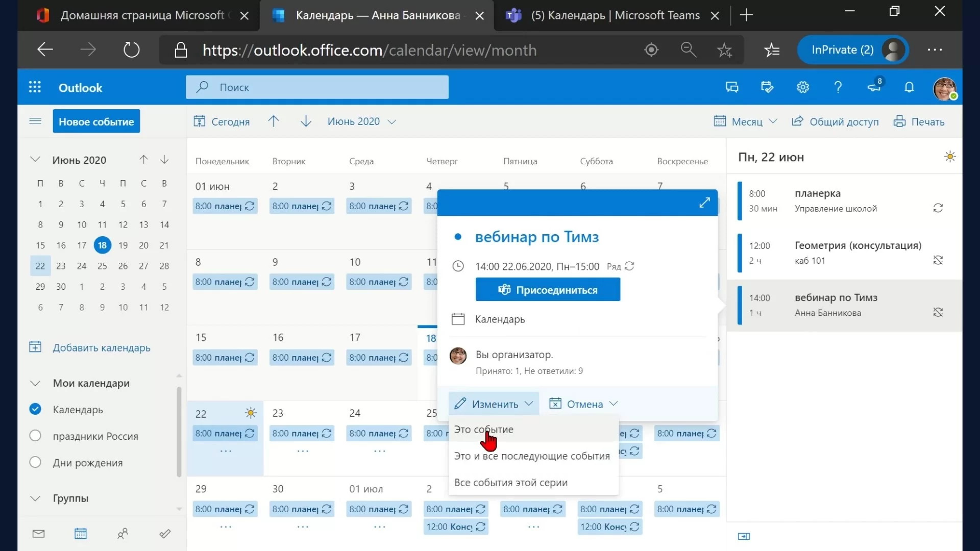Open планерка event in agenda pane

[844, 201]
